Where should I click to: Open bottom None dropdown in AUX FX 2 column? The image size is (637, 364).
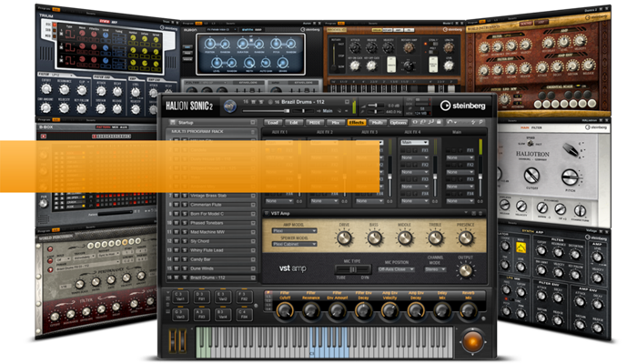tap(324, 201)
